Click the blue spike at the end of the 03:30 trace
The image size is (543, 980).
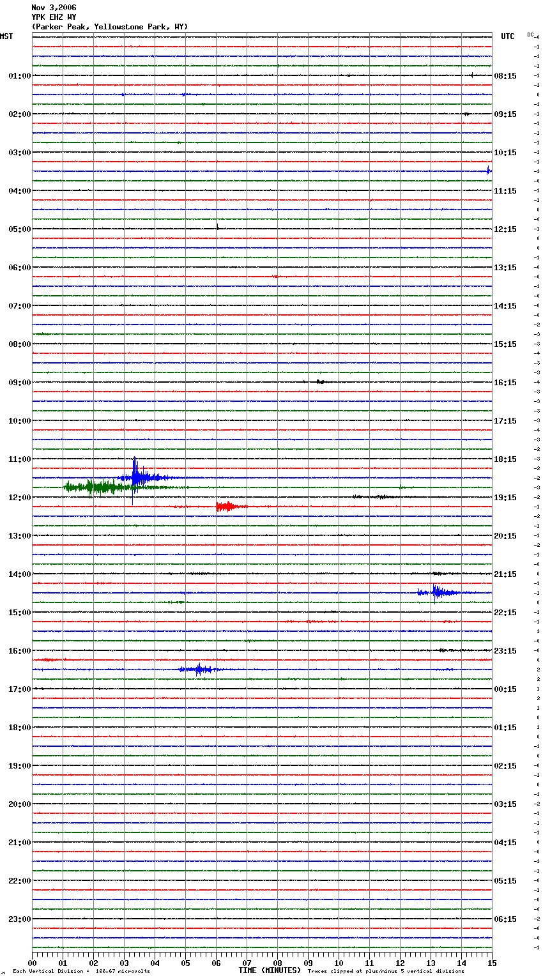tap(489, 171)
